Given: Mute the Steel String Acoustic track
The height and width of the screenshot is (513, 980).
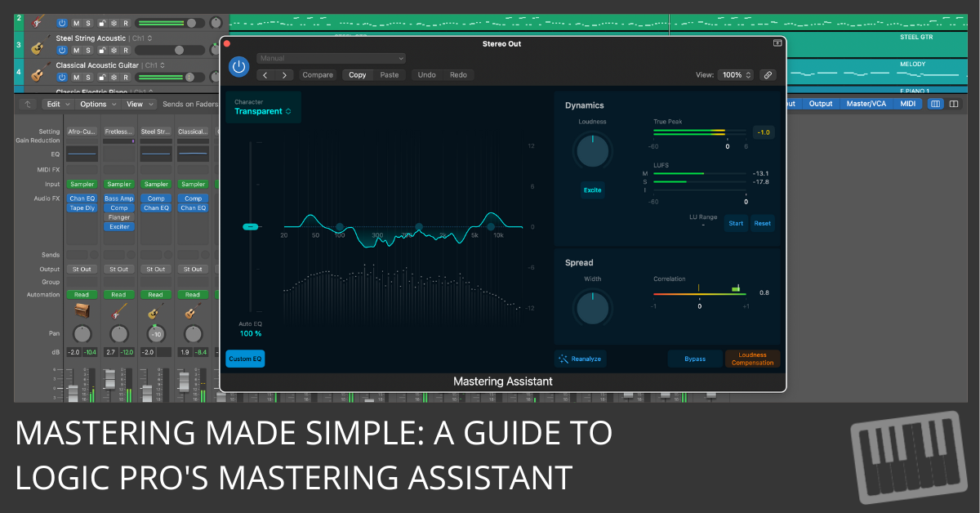Looking at the screenshot, I should point(75,50).
